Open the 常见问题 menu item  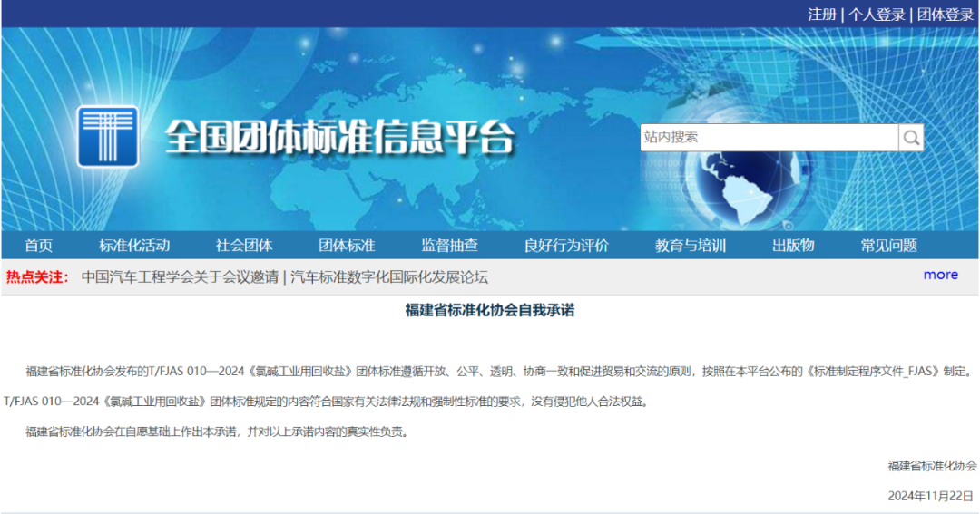[x=889, y=246]
